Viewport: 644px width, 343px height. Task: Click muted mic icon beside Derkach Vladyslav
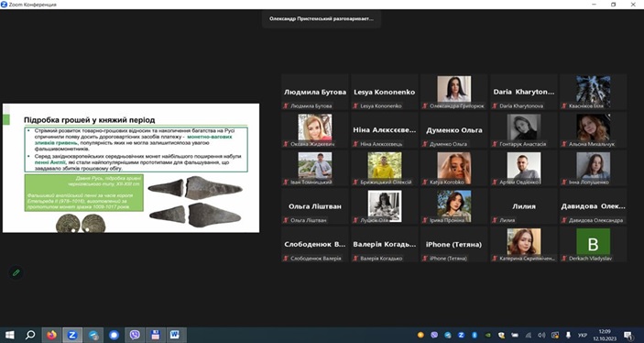click(564, 259)
